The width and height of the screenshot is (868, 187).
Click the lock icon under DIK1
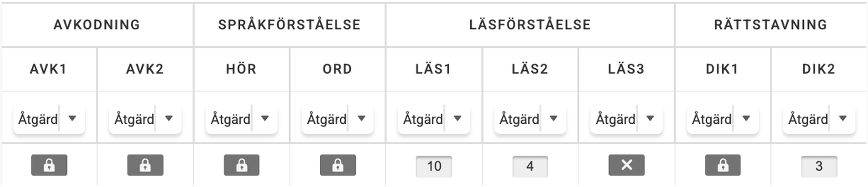pyautogui.click(x=723, y=165)
